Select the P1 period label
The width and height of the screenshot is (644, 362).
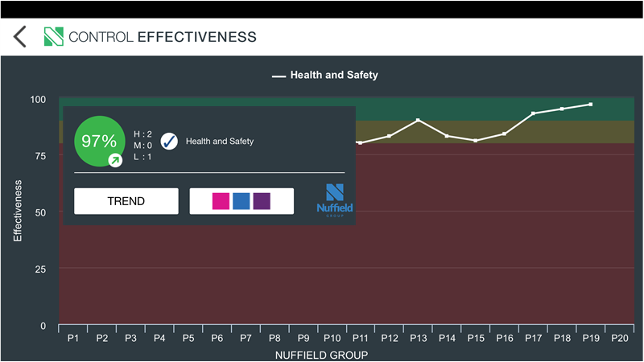coord(73,339)
